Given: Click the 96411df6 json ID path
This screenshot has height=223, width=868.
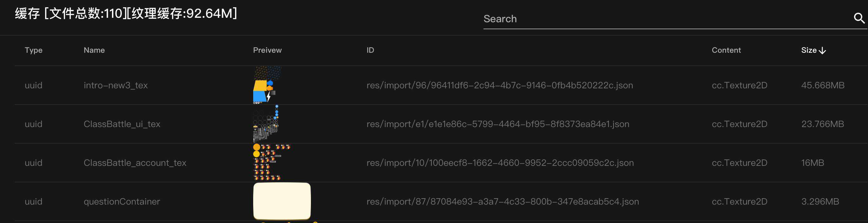Looking at the screenshot, I should (x=500, y=85).
